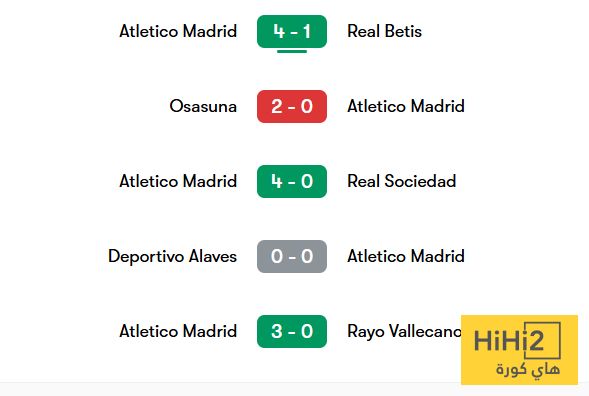Viewport: 589px width, 396px height.
Task: Click Atletico Madrid beside Real Betis match
Action: click(178, 31)
